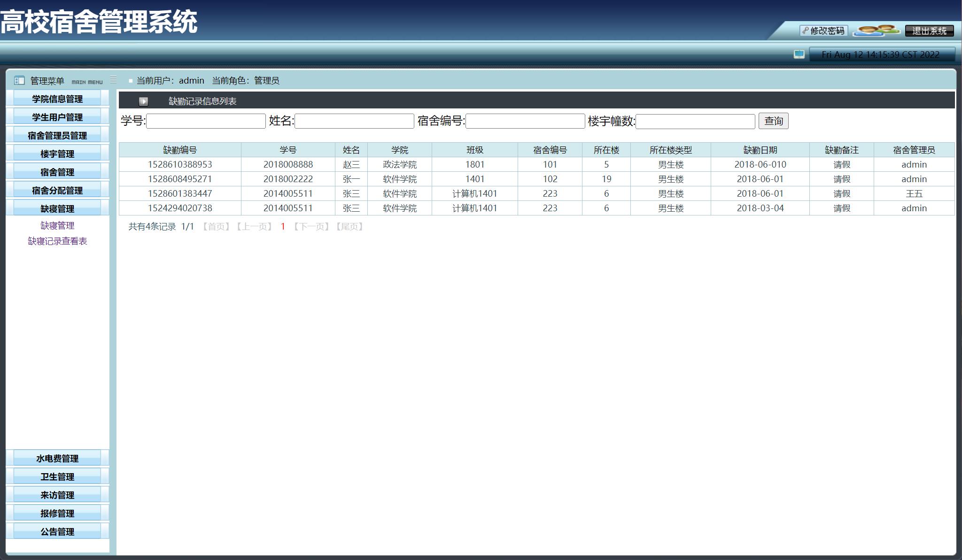The width and height of the screenshot is (962, 560).
Task: Collapse the 缺寝管理 menu section
Action: pyautogui.click(x=57, y=209)
